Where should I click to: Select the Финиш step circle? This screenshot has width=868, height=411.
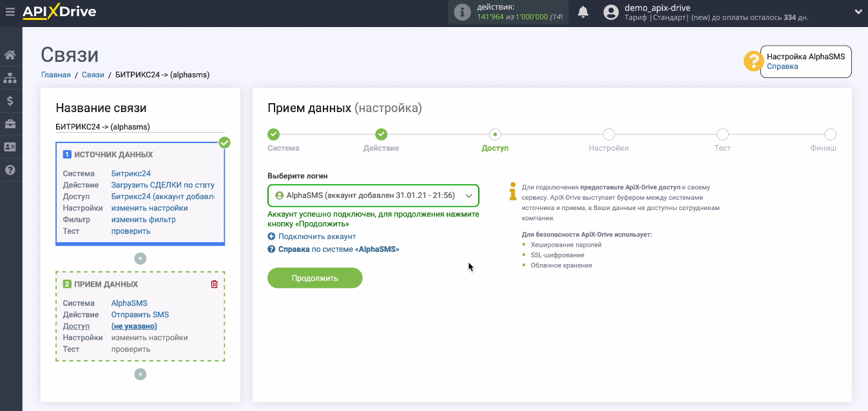click(831, 135)
